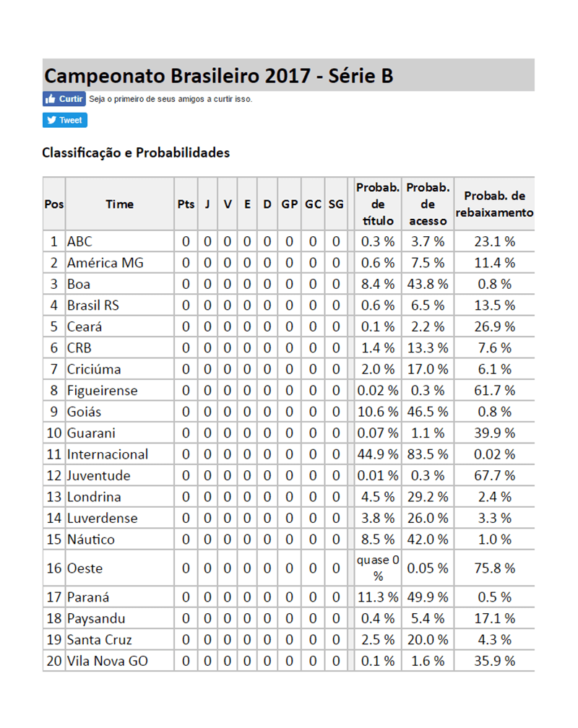
Task: Click the 'Seja o primeiro de seus amigos' text
Action: click(171, 99)
